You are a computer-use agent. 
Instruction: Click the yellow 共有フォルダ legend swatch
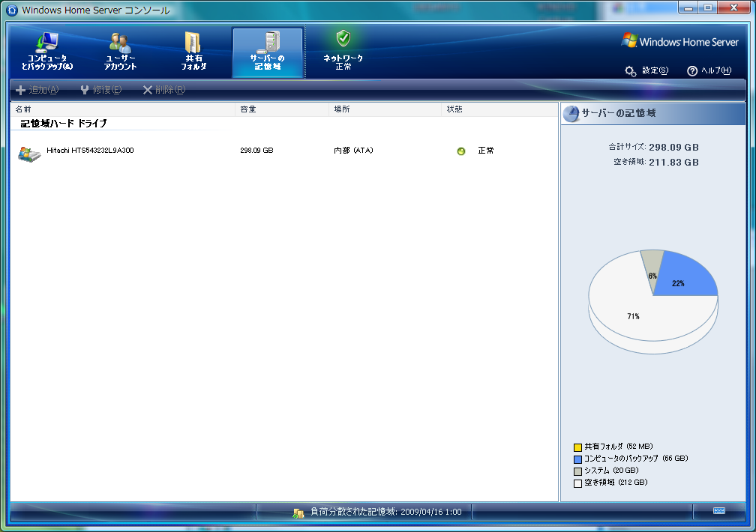pos(577,447)
